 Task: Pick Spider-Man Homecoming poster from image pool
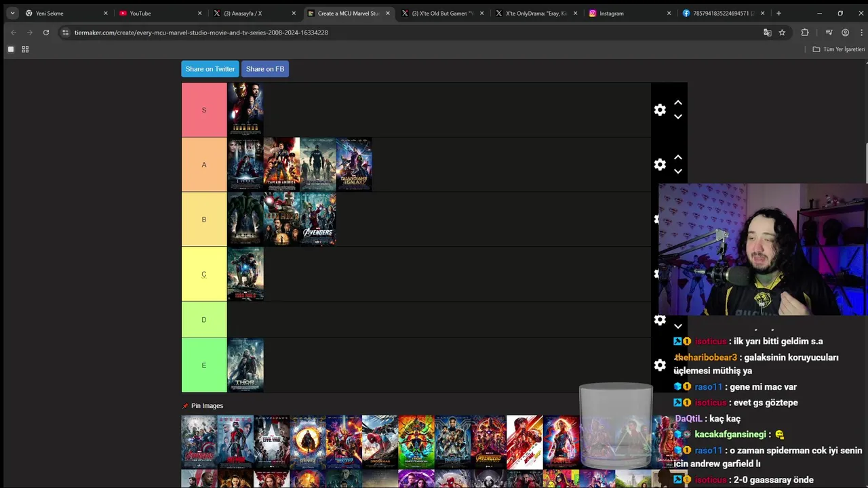380,442
